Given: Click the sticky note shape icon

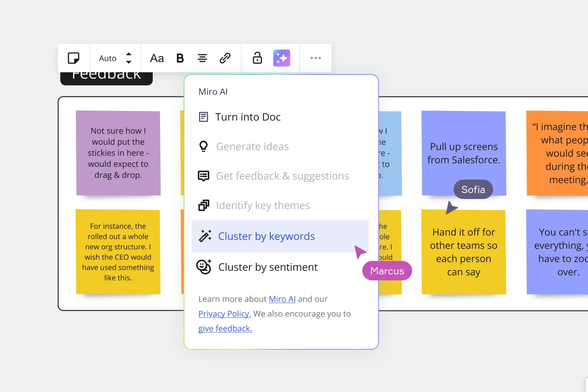Looking at the screenshot, I should [74, 58].
